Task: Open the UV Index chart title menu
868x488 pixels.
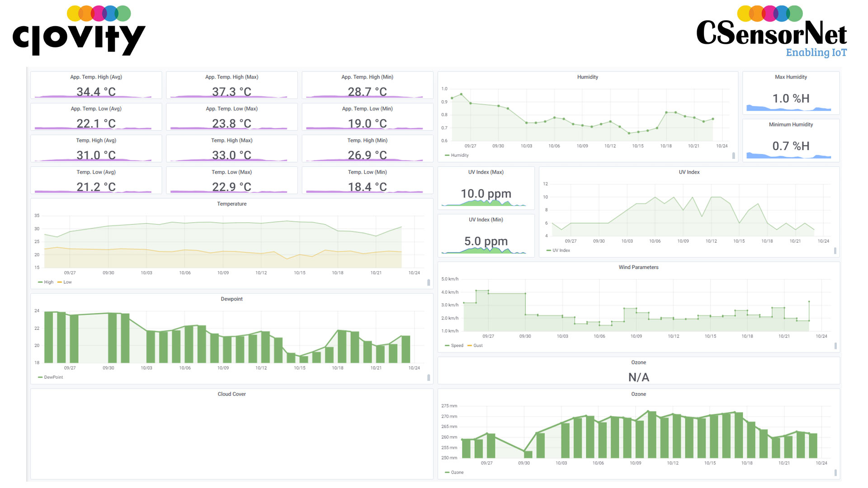Action: (x=689, y=172)
